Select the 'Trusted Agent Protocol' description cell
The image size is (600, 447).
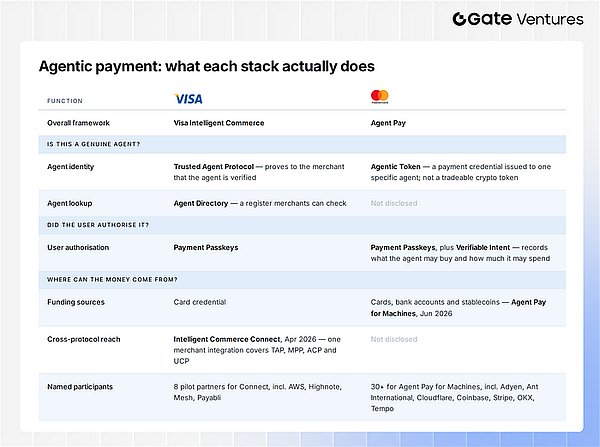pos(259,172)
